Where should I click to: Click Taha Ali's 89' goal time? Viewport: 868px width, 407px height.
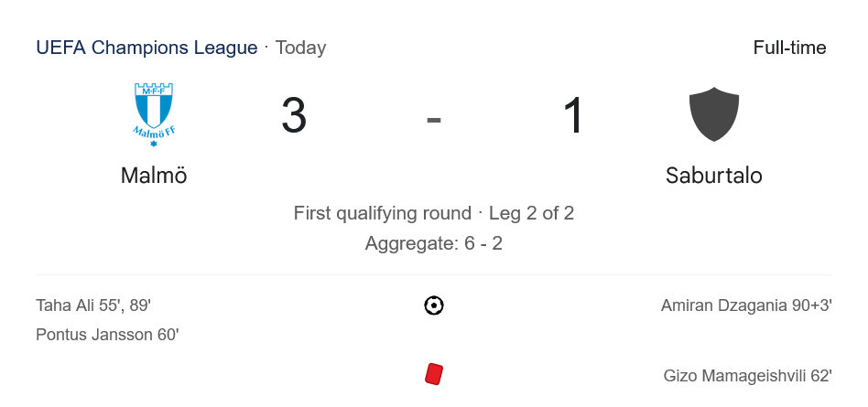pos(139,305)
